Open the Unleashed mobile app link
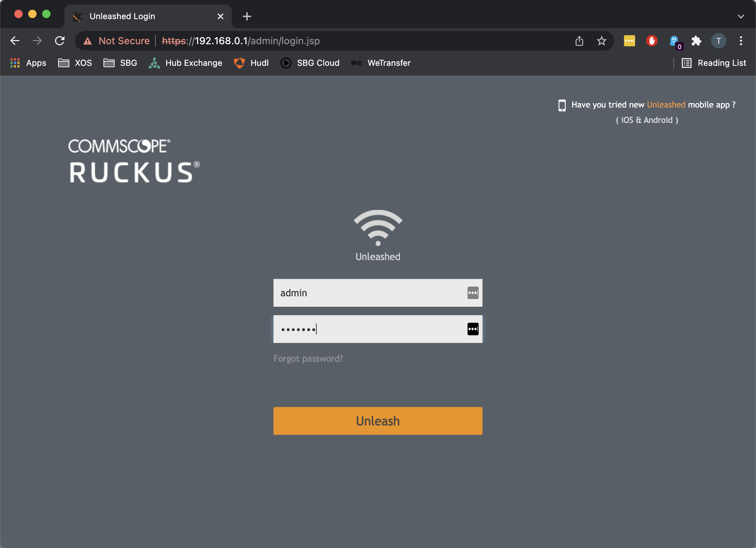Screen dimensions: 756x548 (666, 105)
